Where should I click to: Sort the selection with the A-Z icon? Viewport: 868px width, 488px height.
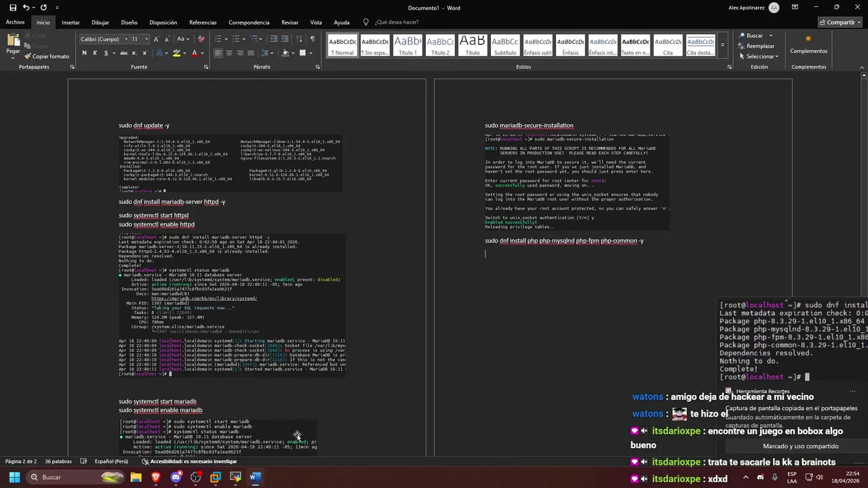[299, 39]
